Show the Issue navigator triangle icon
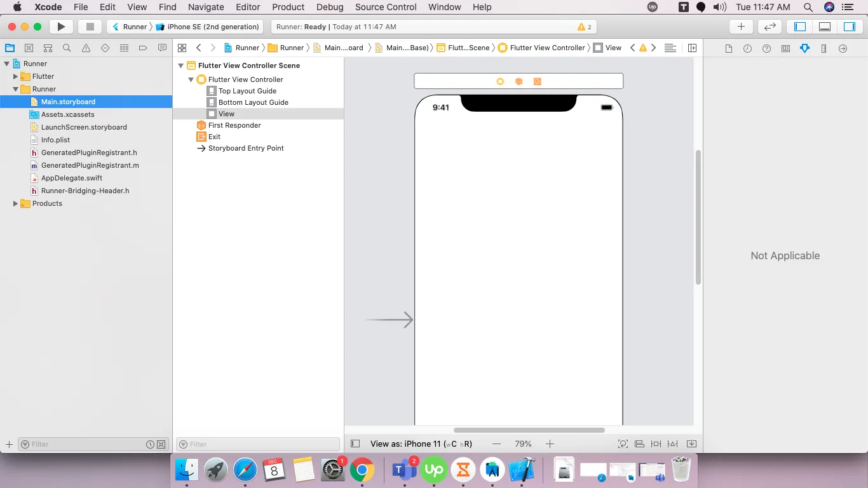Viewport: 868px width, 488px height. 86,48
